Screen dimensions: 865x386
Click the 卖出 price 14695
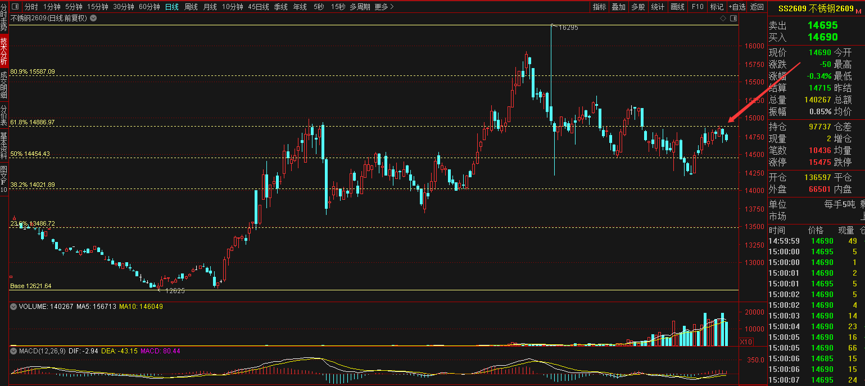click(823, 25)
